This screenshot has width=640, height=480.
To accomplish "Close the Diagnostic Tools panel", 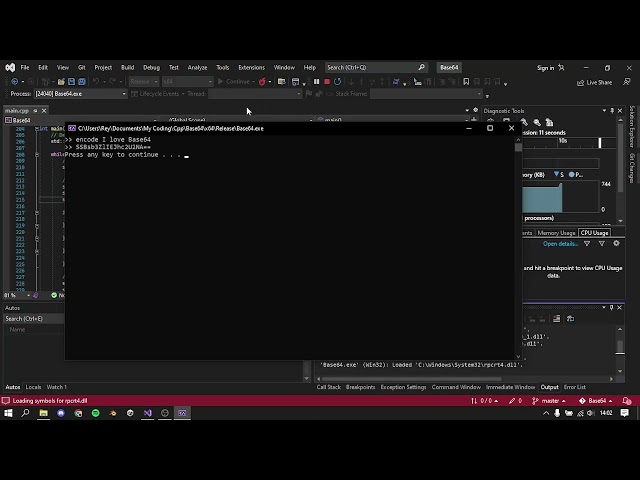I will tap(620, 111).
